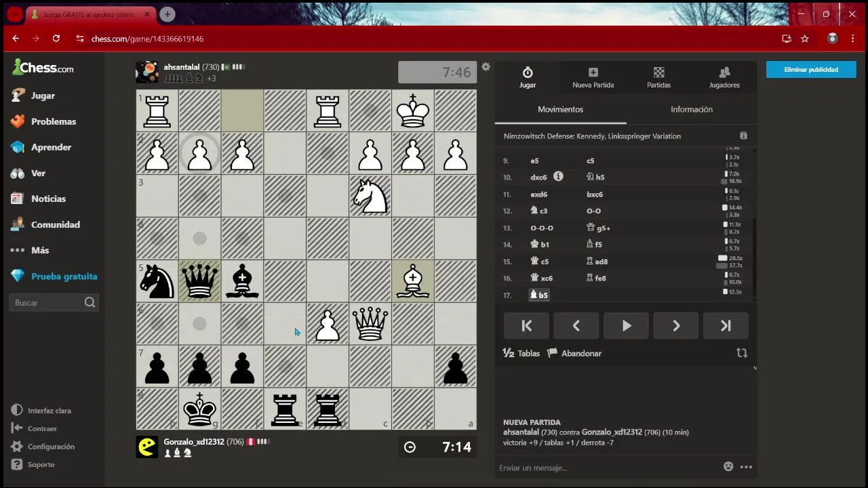Click the flip board icon
The height and width of the screenshot is (488, 868).
point(742,353)
